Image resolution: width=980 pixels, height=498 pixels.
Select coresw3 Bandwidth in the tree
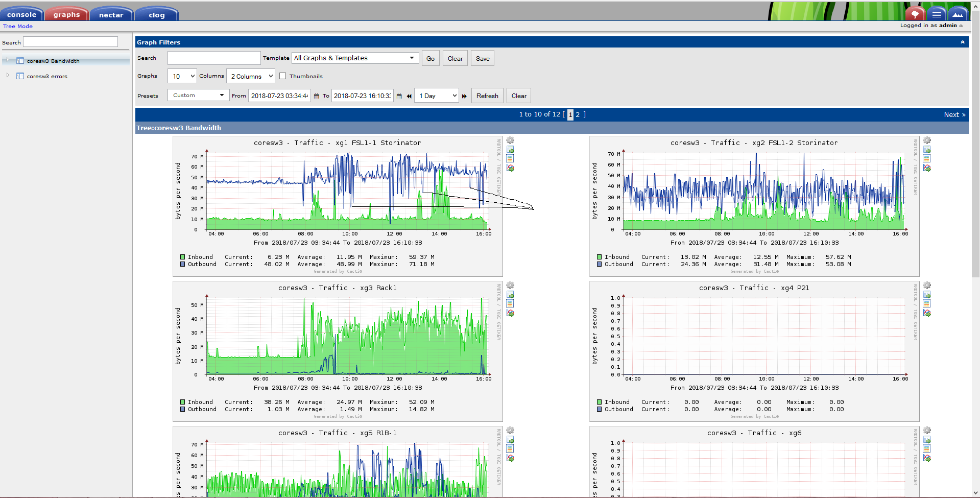(53, 61)
